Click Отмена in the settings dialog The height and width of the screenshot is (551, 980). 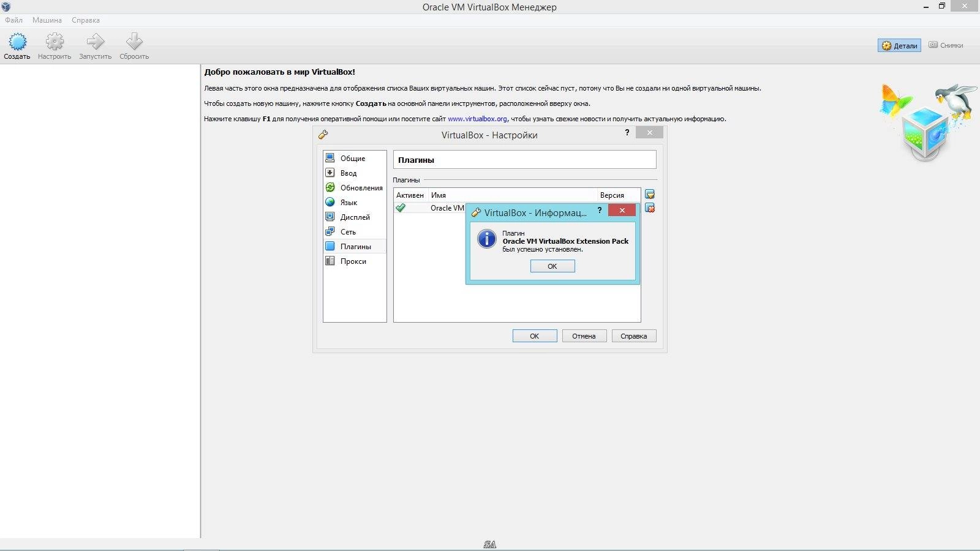click(584, 336)
